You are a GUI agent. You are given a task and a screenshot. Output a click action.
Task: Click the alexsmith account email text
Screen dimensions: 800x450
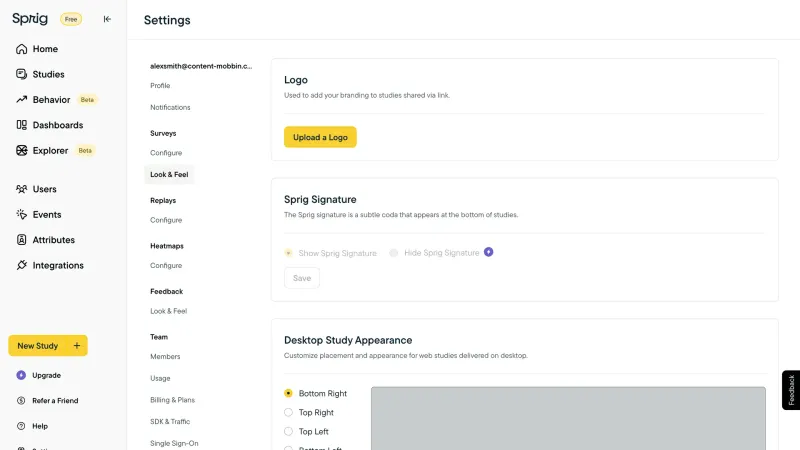click(x=201, y=66)
